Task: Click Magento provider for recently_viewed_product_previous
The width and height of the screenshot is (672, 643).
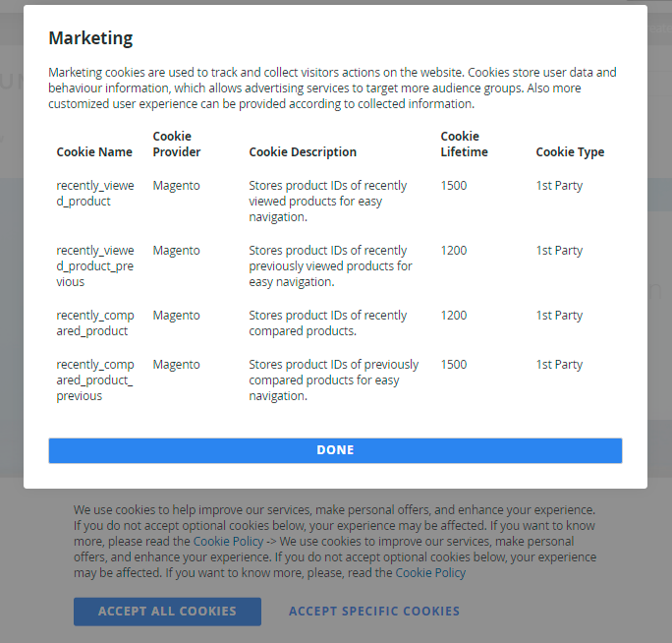Action: [x=176, y=251]
